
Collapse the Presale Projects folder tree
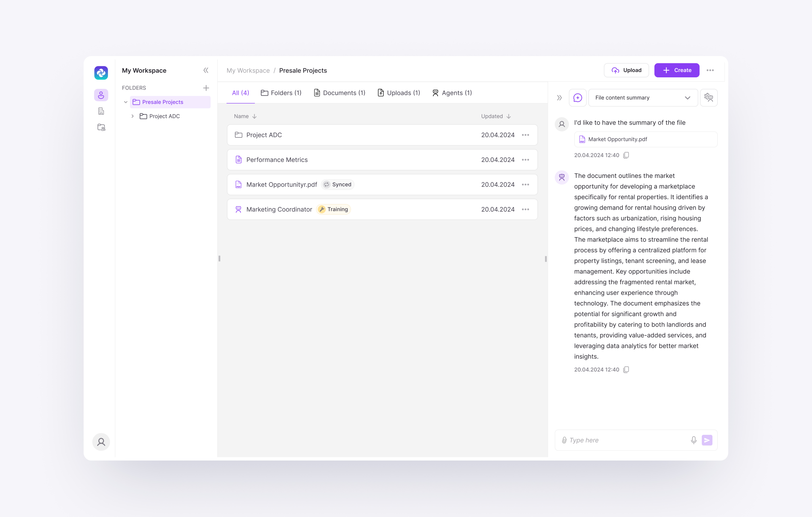(126, 102)
